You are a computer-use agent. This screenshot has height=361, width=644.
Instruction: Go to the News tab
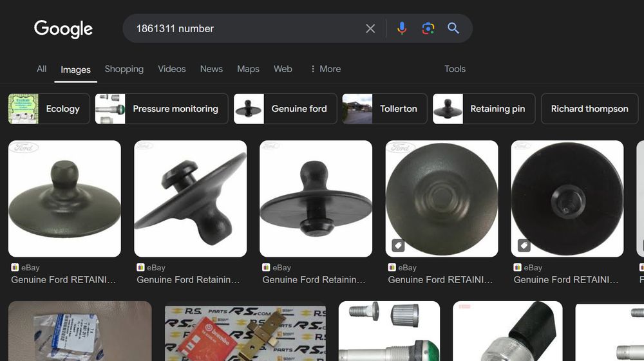point(211,69)
